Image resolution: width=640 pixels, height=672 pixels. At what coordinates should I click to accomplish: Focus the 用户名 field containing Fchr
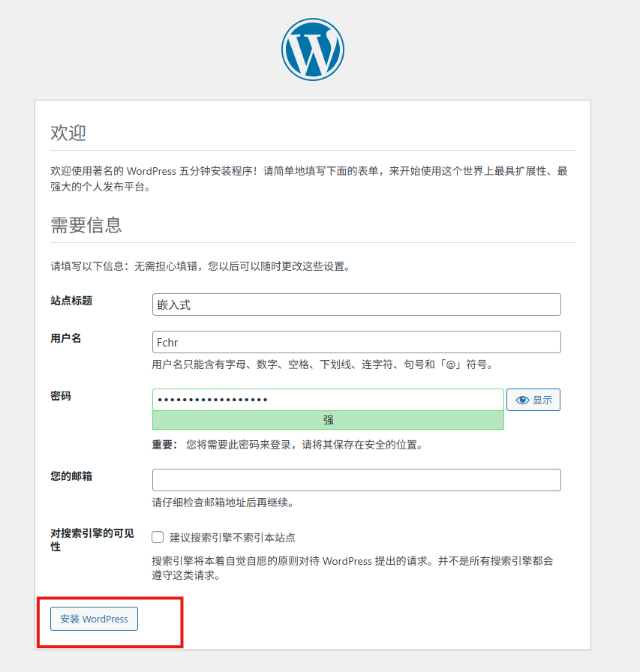(356, 342)
